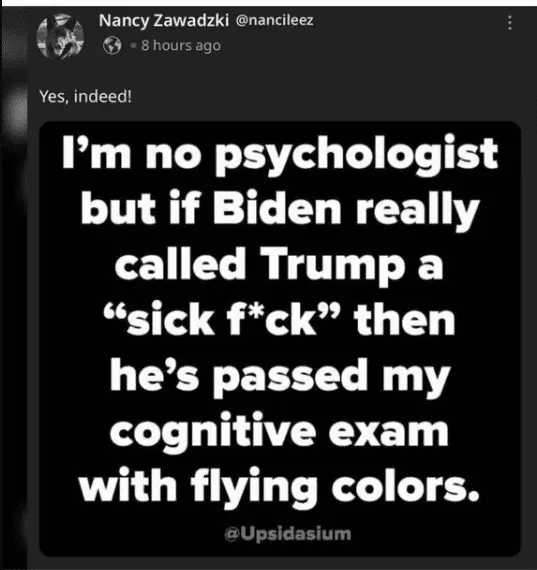
Task: Click the word 'called' in the meme
Action: coord(180,262)
